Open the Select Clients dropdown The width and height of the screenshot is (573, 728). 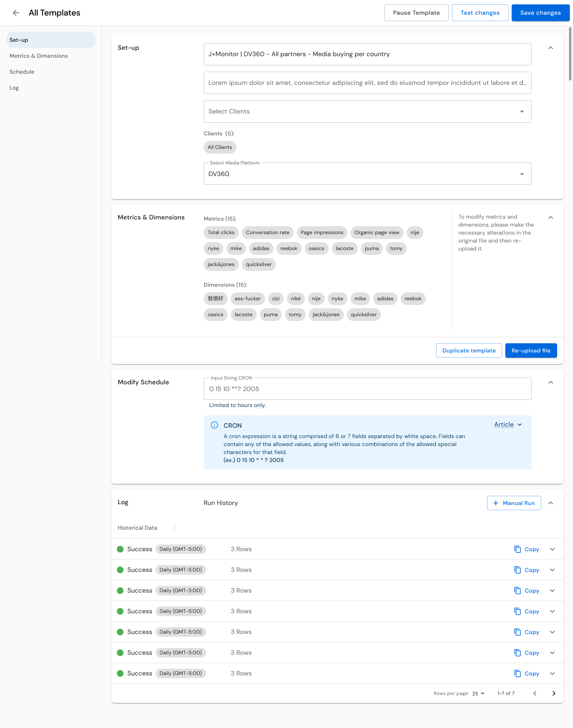(x=368, y=112)
